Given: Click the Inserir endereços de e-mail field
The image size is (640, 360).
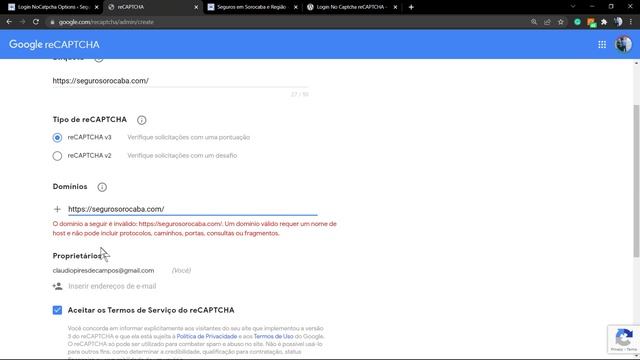Looking at the screenshot, I should [112, 286].
